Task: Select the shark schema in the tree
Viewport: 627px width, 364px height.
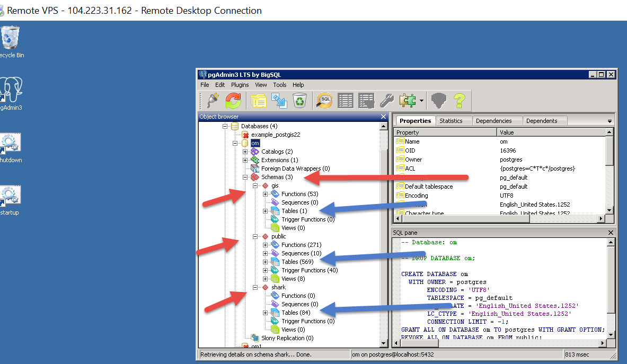Action: 278,287
